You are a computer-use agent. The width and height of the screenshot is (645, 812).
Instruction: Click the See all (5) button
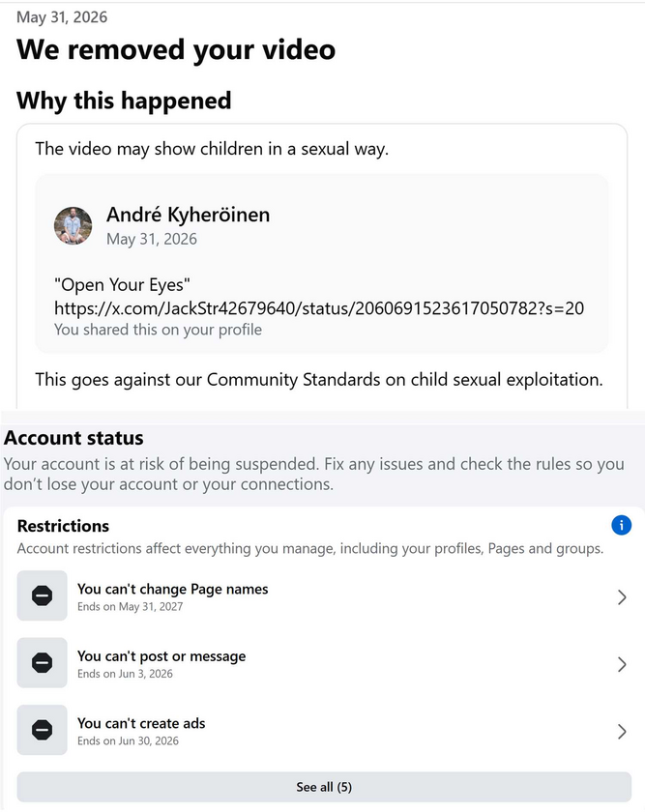tap(324, 787)
